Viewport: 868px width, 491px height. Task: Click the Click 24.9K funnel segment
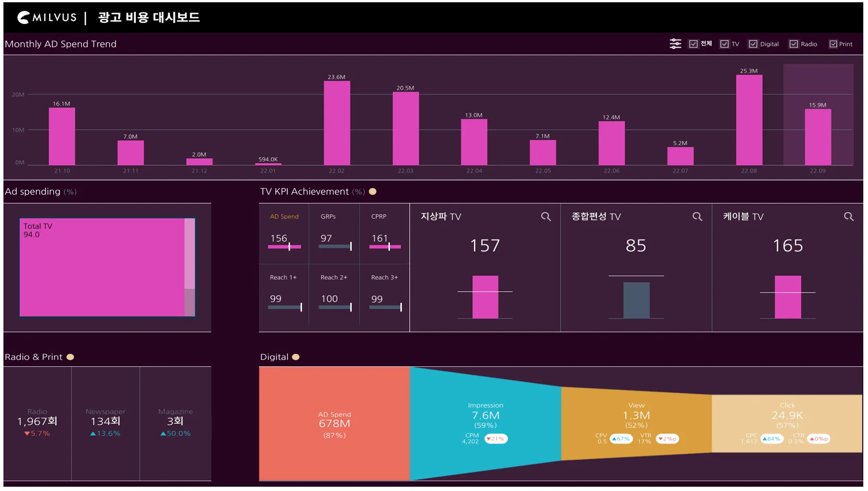tap(787, 423)
